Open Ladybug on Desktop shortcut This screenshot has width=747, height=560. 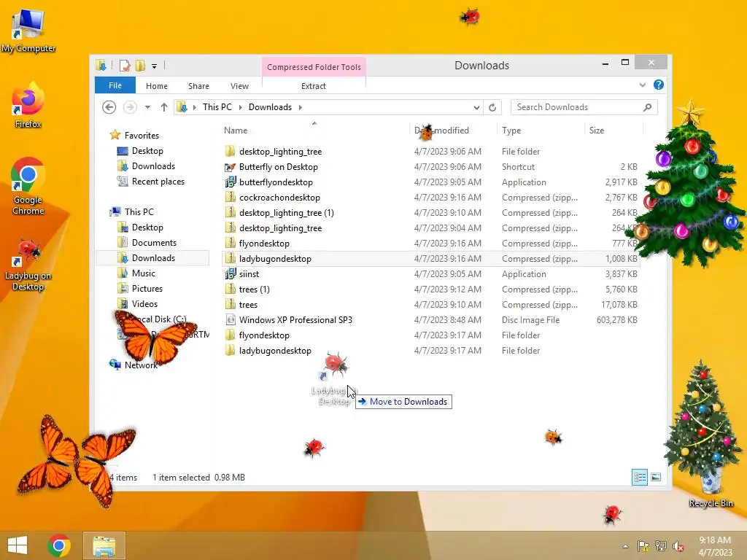click(x=28, y=265)
